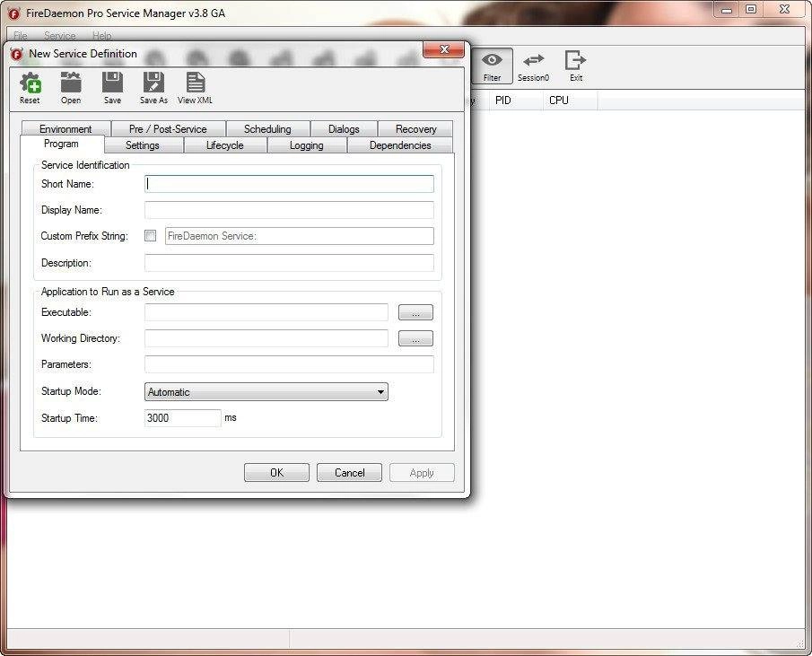Click the FireDaemon Service prefix text field
The height and width of the screenshot is (656, 812).
[300, 236]
